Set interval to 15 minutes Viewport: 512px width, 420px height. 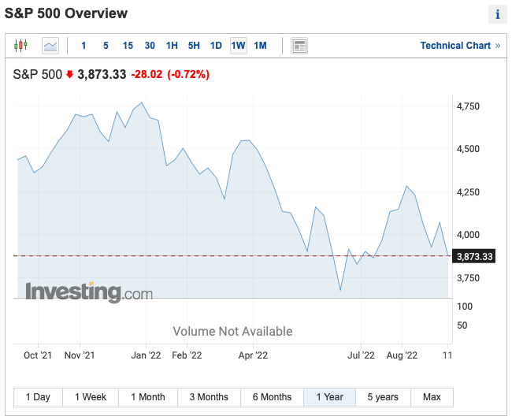[128, 46]
